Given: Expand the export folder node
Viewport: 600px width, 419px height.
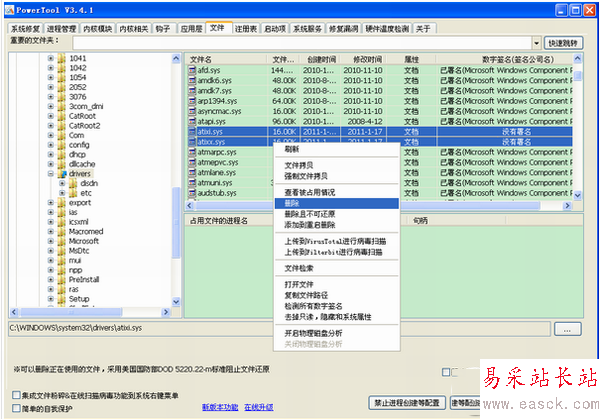Looking at the screenshot, I should point(51,202).
